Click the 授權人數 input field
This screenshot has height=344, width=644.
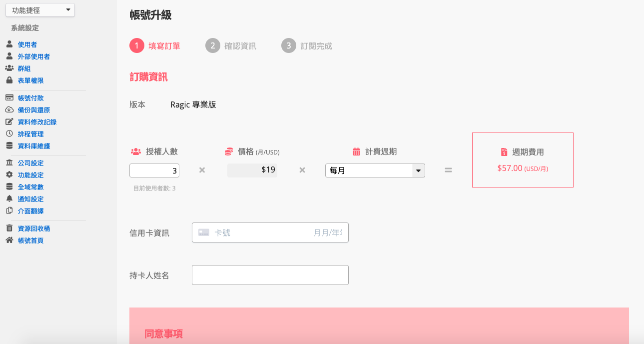[x=154, y=170]
